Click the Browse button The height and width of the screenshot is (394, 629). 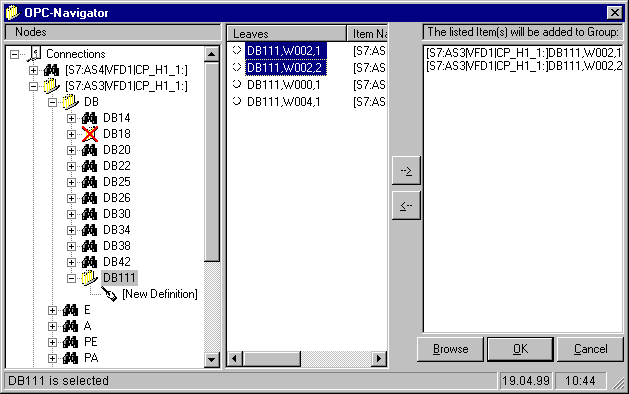tap(450, 349)
